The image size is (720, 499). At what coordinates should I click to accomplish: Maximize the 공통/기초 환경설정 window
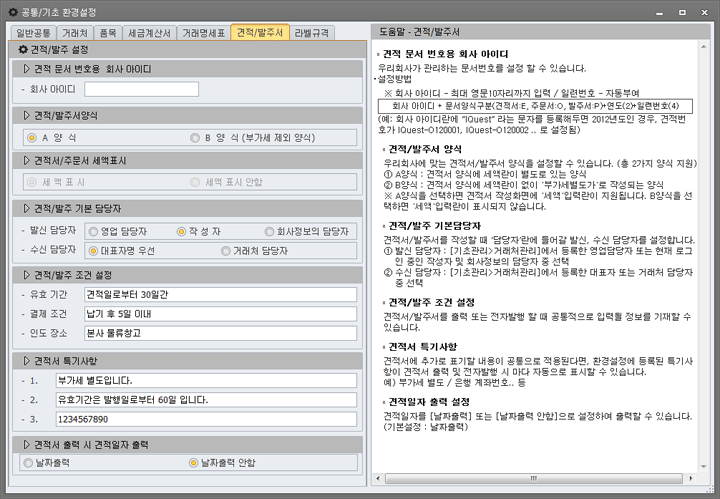click(682, 12)
